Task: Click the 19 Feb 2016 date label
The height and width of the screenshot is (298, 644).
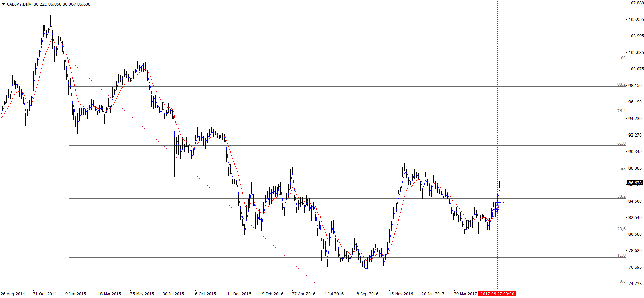Action: pos(271,294)
